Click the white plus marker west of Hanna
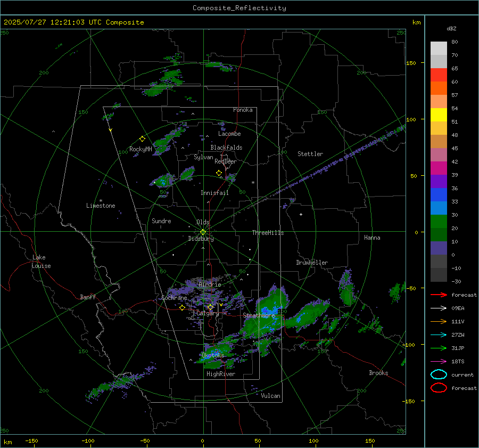Viewport: 479px width, 448px height. (301, 214)
